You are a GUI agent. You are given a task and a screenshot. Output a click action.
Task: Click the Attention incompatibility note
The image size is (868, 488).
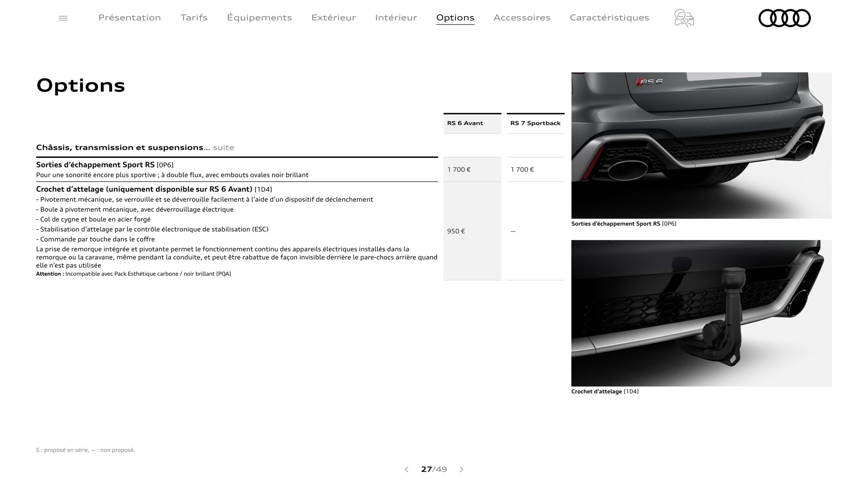coord(133,274)
